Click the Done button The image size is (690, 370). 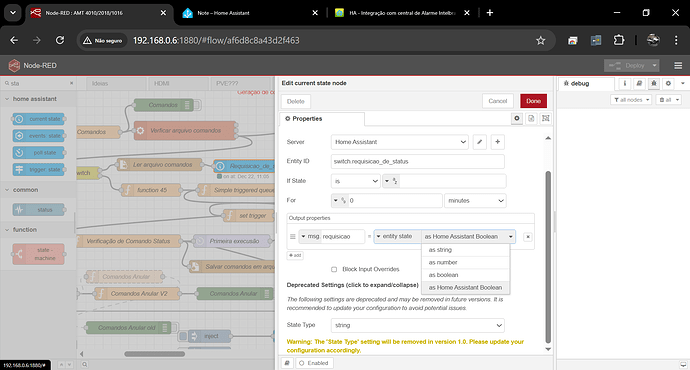click(x=533, y=101)
